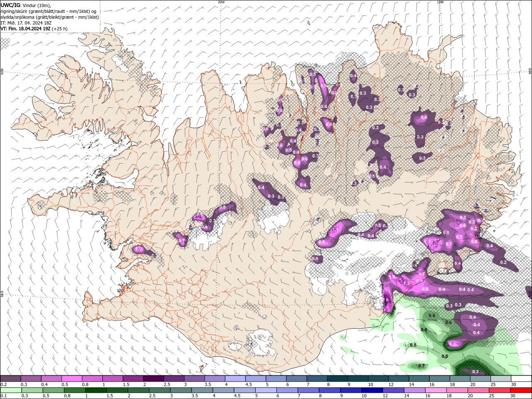Image resolution: width=532 pixels, height=399 pixels.
Task: Select the '15W' longitude label on the top edge
Action: click(440, 2)
